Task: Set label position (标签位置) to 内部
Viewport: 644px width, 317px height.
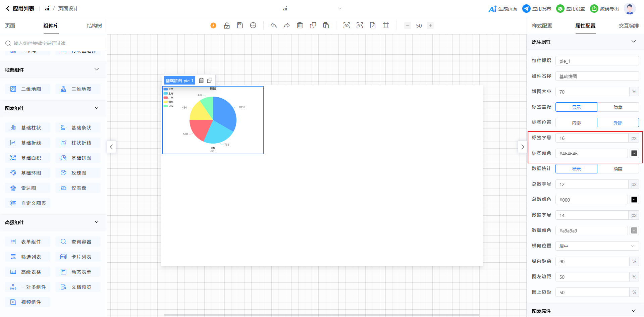Action: pyautogui.click(x=576, y=123)
